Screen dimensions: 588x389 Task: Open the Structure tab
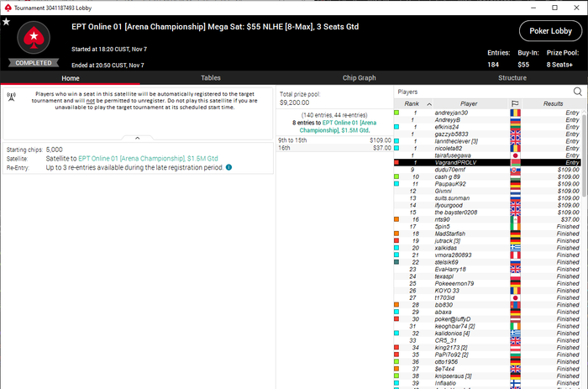[x=512, y=77]
